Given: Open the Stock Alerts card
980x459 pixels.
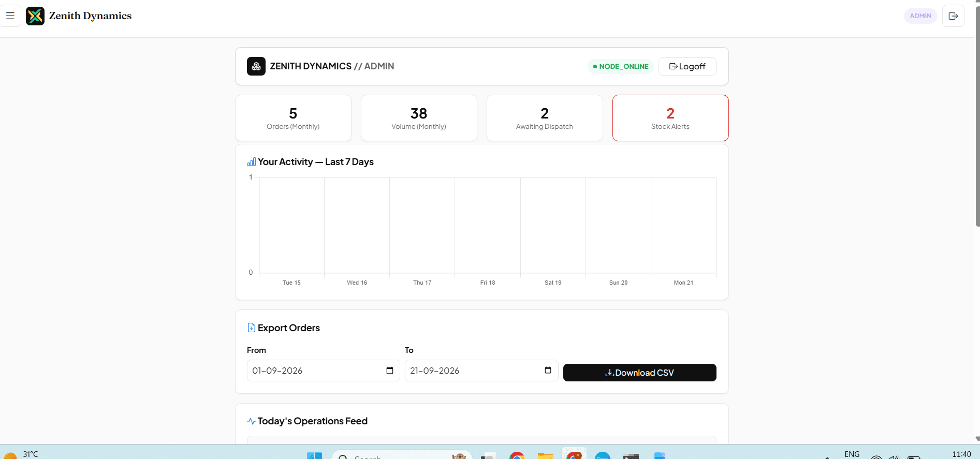Looking at the screenshot, I should coord(670,118).
